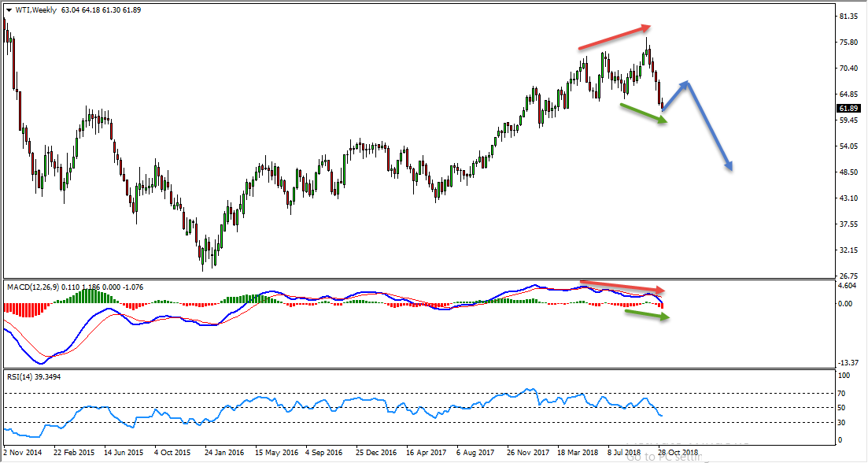Click the "RSI(14) 39.3494" indicator label
868x463 pixels.
[x=34, y=376]
